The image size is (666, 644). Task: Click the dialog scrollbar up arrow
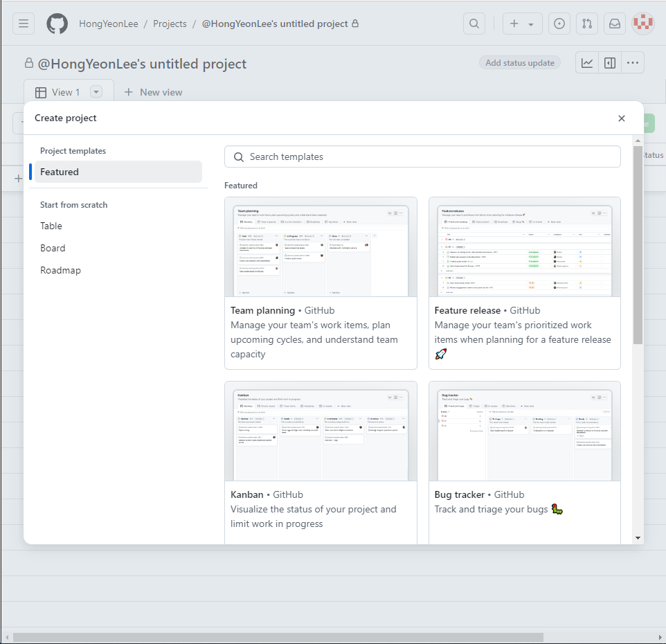pos(638,140)
